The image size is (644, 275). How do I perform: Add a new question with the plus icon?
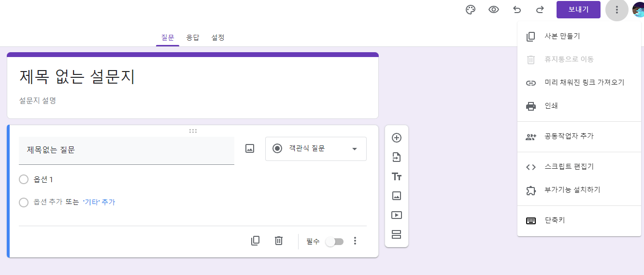(x=397, y=138)
